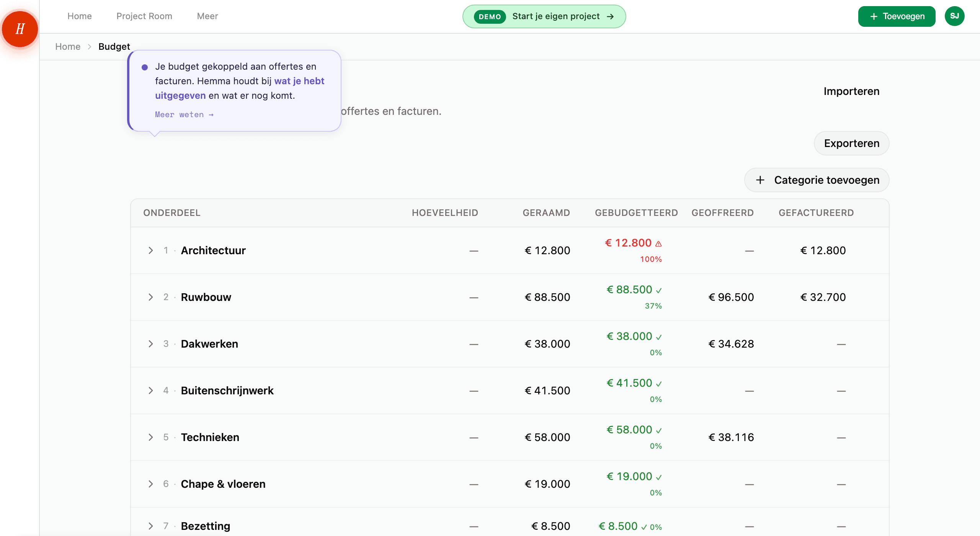Click the red Hemma logo icon
Viewport: 980px width, 536px height.
pos(20,29)
